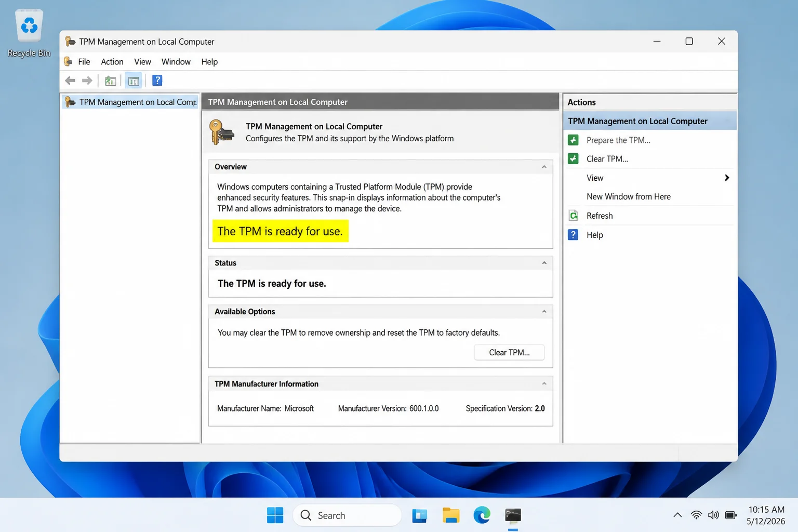This screenshot has height=532, width=798.
Task: Open File Explorer from the taskbar
Action: (x=451, y=515)
